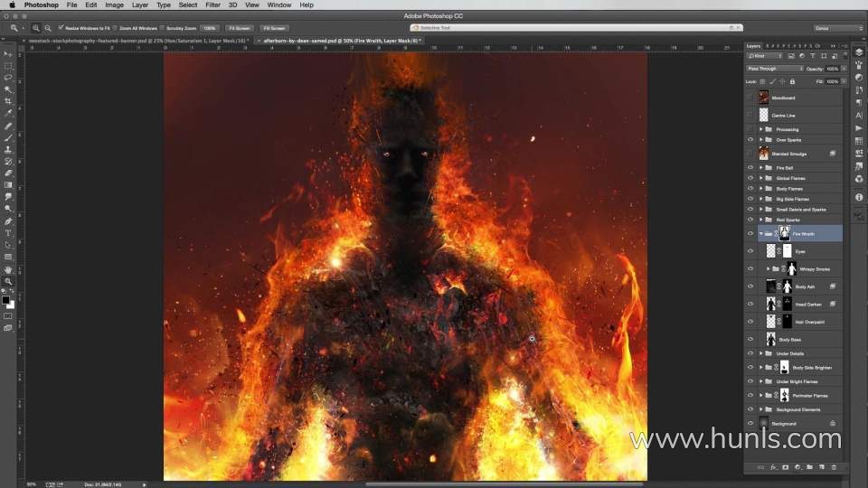
Task: Hide the Global Flames layer group
Action: [750, 178]
